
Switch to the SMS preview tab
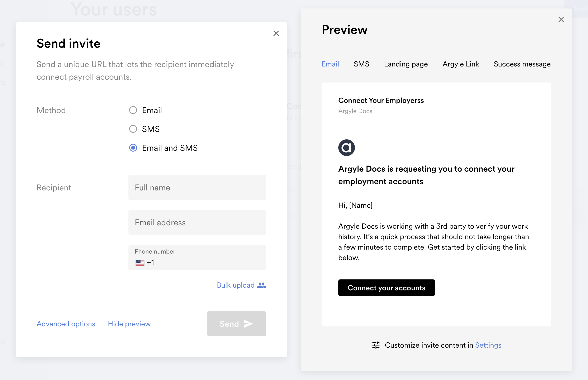point(361,64)
